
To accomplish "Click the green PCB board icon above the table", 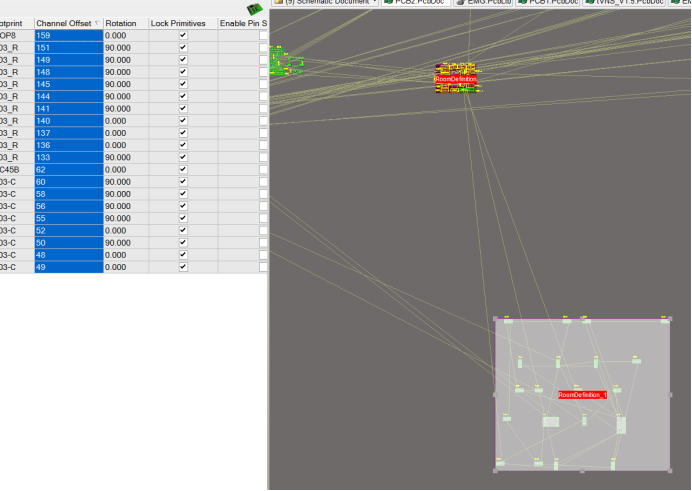I will [255, 9].
